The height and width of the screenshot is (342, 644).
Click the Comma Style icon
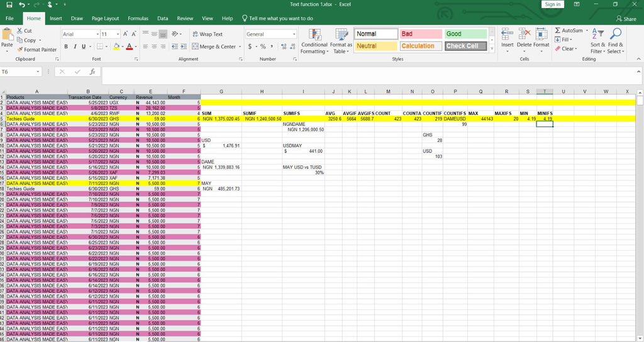(x=272, y=47)
